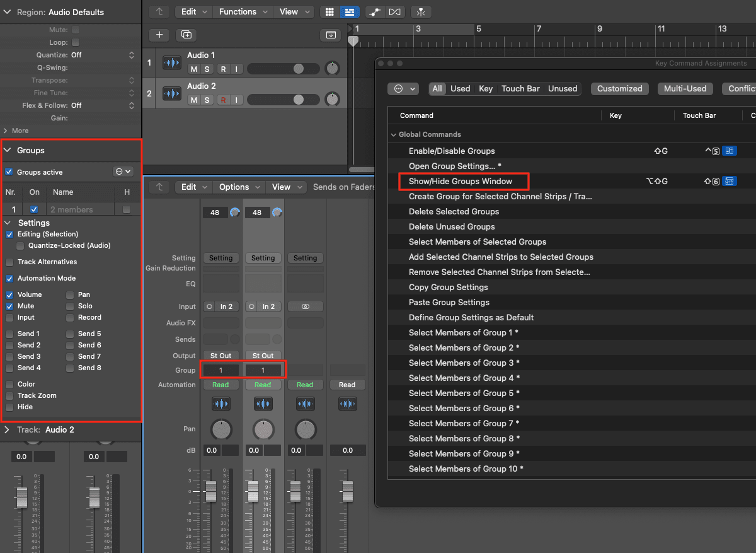The width and height of the screenshot is (756, 553).
Task: Select the Used filter tab
Action: coord(460,89)
